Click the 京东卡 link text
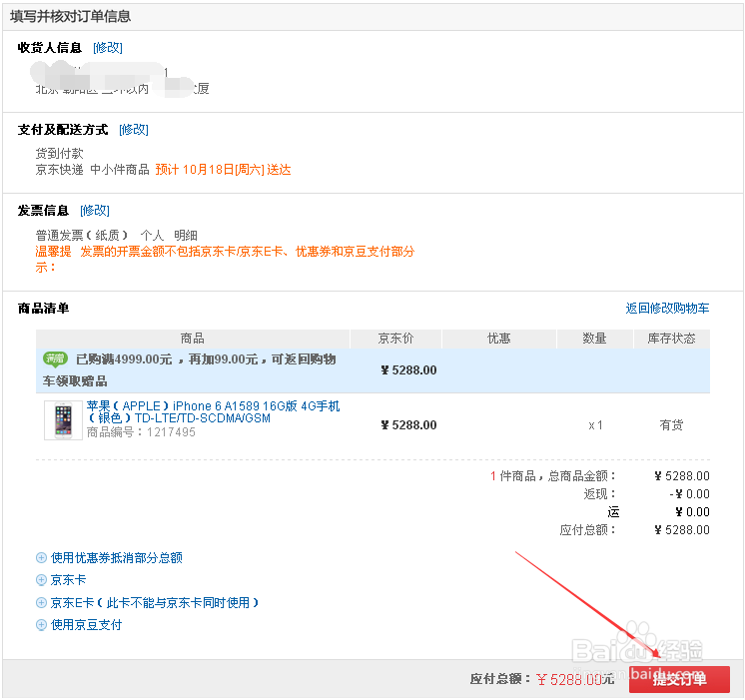 (x=69, y=580)
